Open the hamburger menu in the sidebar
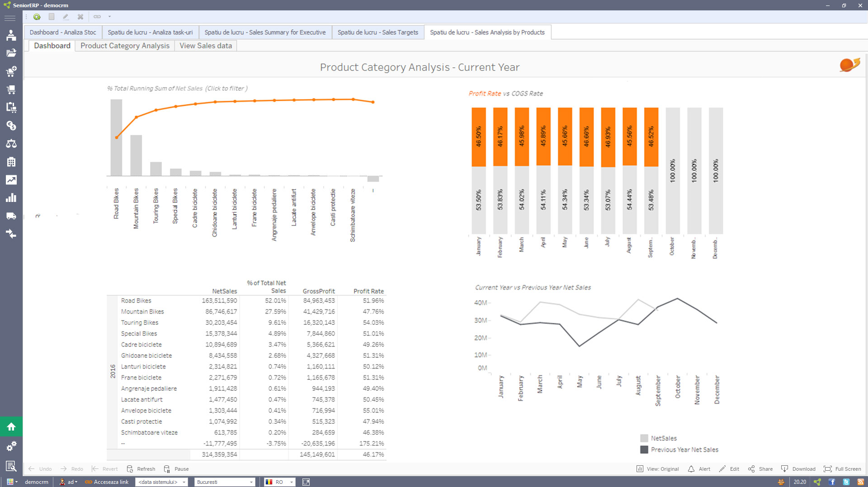Viewport: 868px width, 487px height. (10, 18)
